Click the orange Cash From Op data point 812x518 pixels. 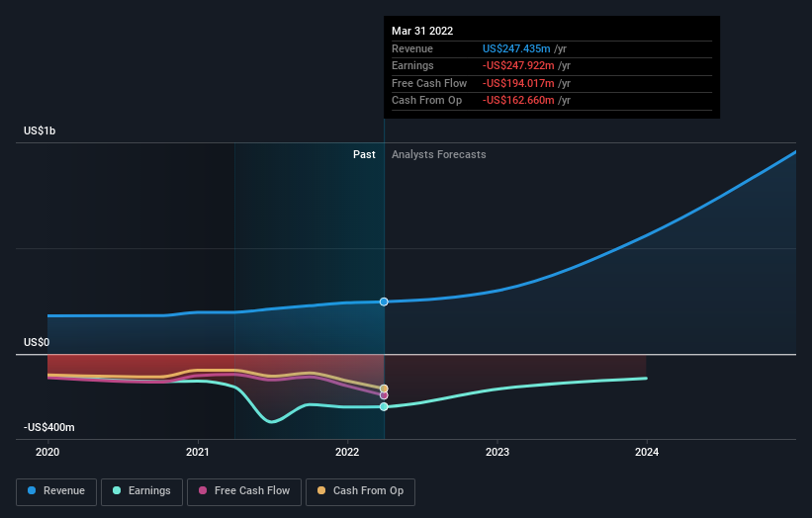point(384,388)
